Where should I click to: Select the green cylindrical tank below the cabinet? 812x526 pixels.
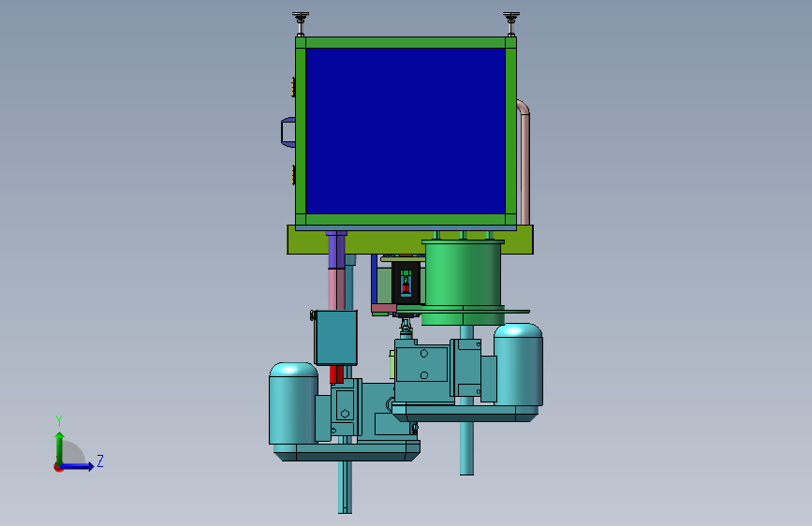pos(463,282)
